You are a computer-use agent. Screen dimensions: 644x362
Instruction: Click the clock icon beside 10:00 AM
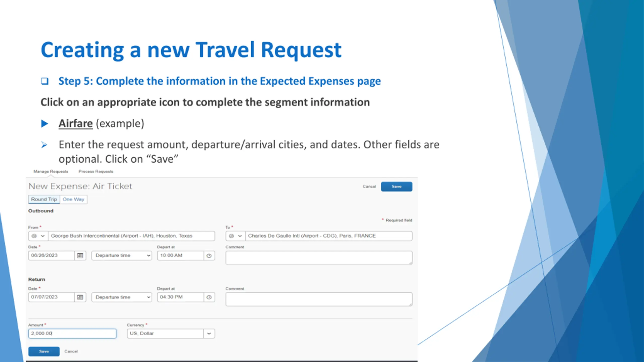[x=209, y=256]
